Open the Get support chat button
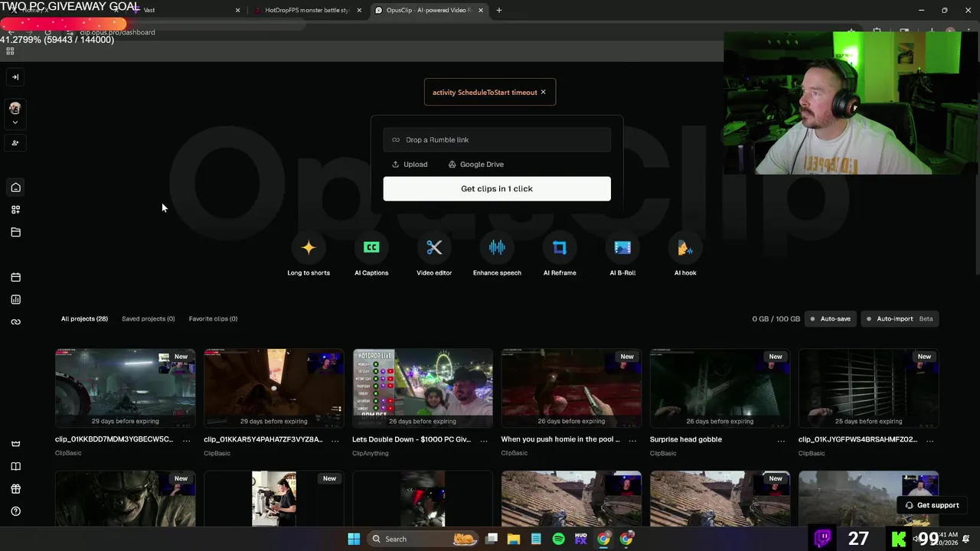The height and width of the screenshot is (551, 980). (931, 505)
